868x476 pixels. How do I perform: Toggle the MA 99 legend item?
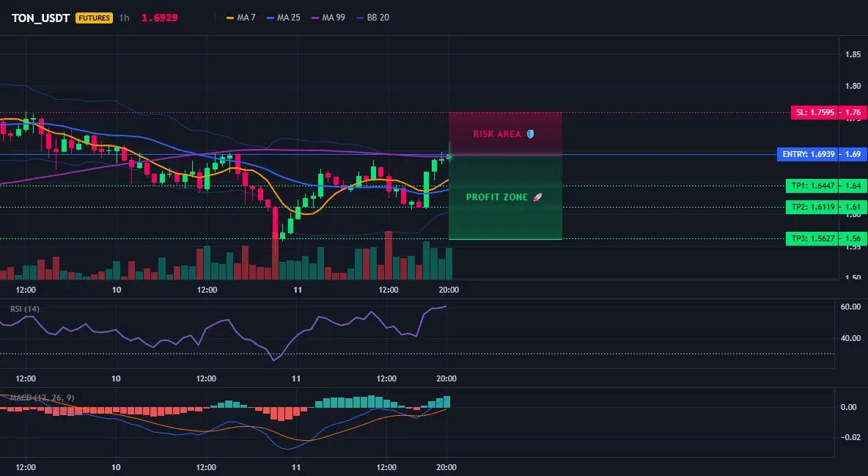[x=328, y=18]
